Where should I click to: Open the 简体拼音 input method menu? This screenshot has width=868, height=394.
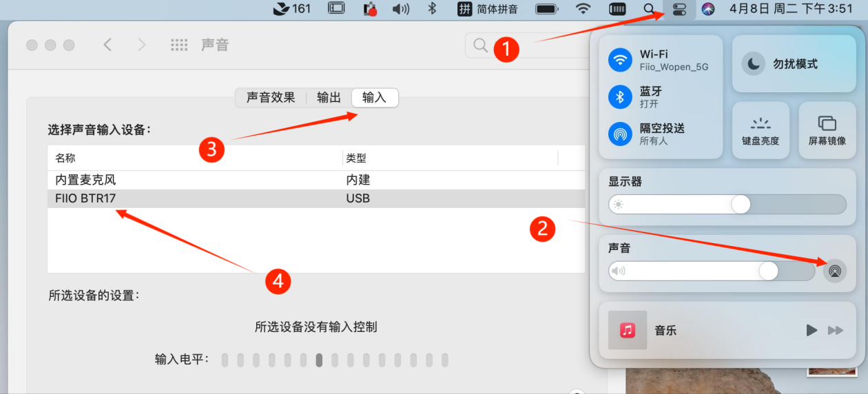tap(488, 9)
